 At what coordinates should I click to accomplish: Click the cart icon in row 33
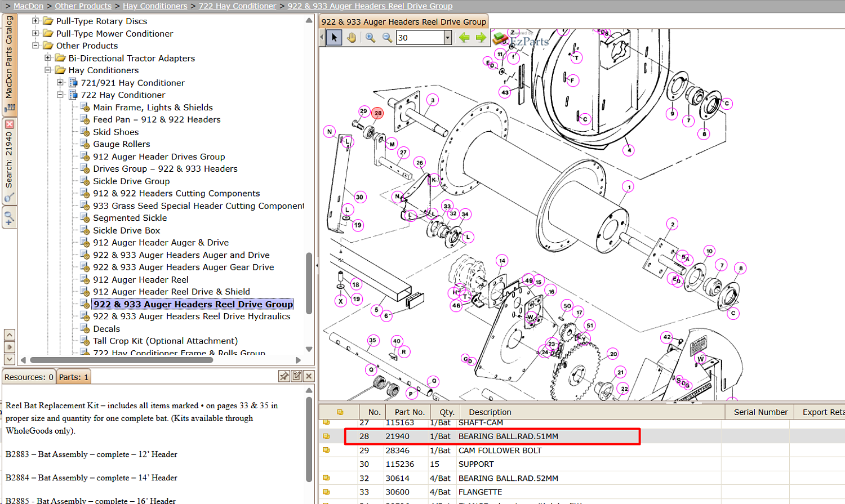(x=326, y=492)
